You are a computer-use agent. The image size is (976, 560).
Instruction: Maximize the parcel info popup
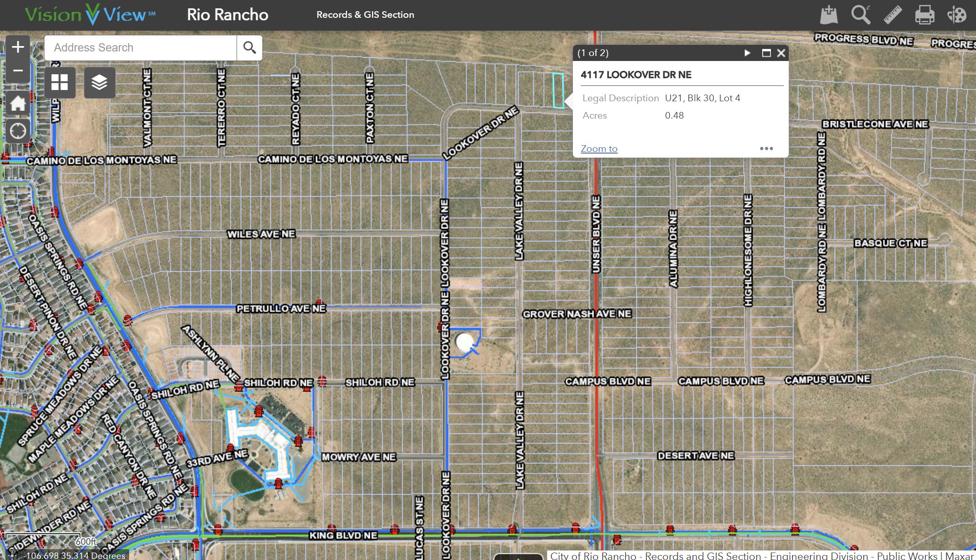point(766,53)
